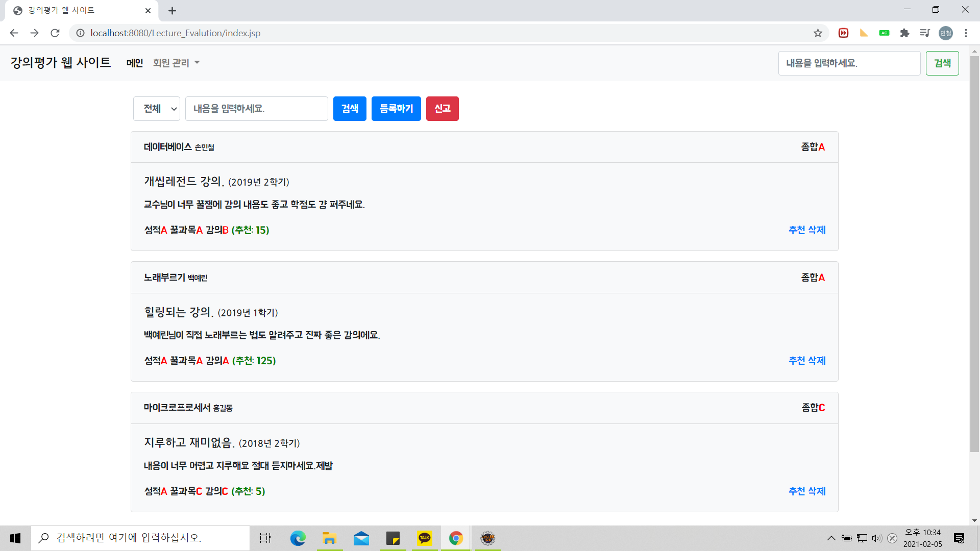Click the blue 등록하기 button
Image resolution: width=980 pixels, height=551 pixels.
pos(396,109)
